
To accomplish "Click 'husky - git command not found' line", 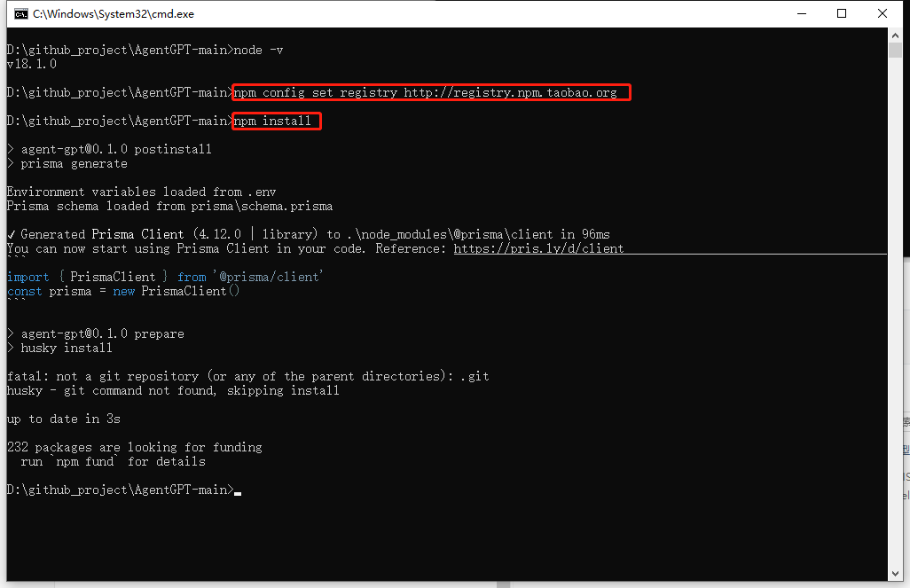I will [173, 390].
